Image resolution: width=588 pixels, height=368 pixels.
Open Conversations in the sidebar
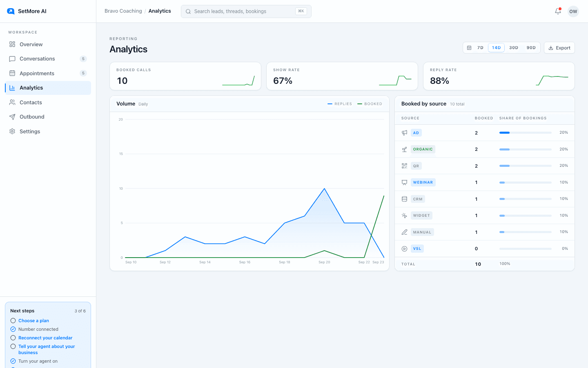pyautogui.click(x=48, y=59)
